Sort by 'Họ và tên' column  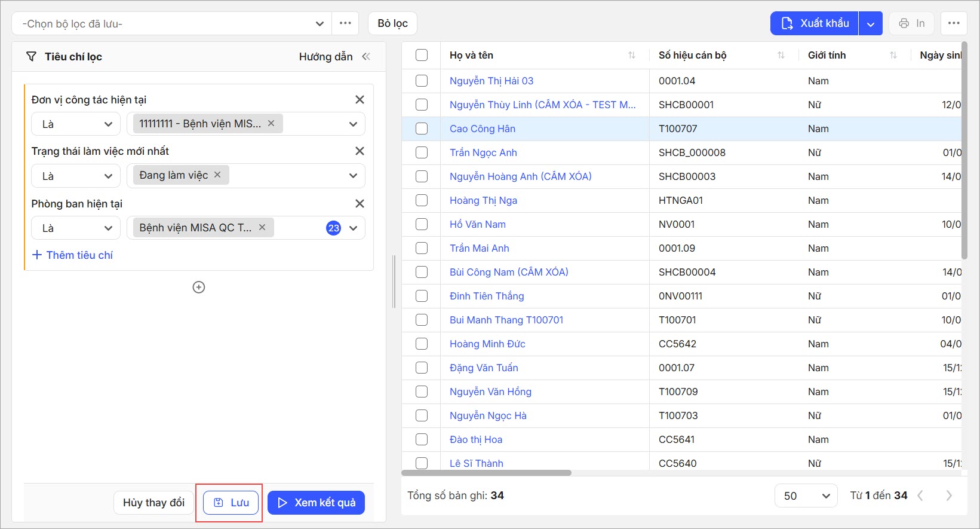pyautogui.click(x=632, y=56)
